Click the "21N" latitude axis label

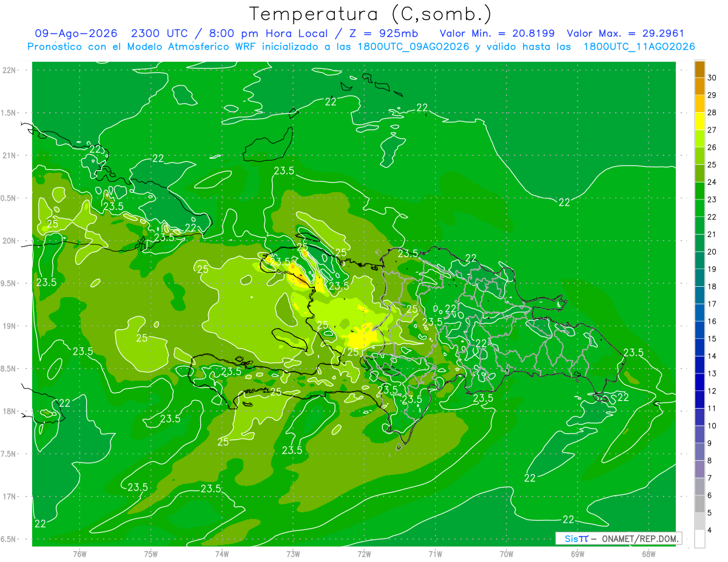(9, 155)
